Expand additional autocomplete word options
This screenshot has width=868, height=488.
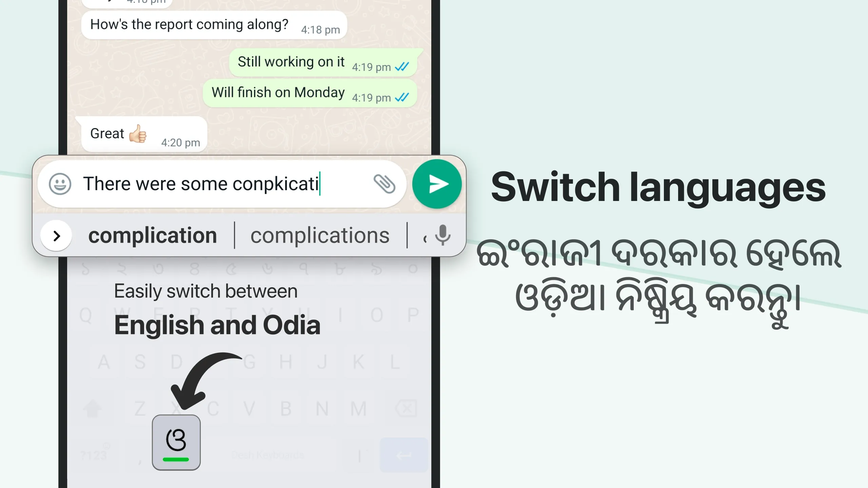[57, 236]
